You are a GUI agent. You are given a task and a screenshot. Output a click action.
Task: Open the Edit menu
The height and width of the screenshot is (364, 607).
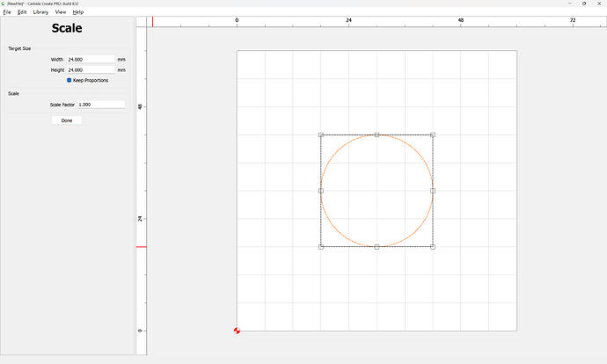(21, 12)
